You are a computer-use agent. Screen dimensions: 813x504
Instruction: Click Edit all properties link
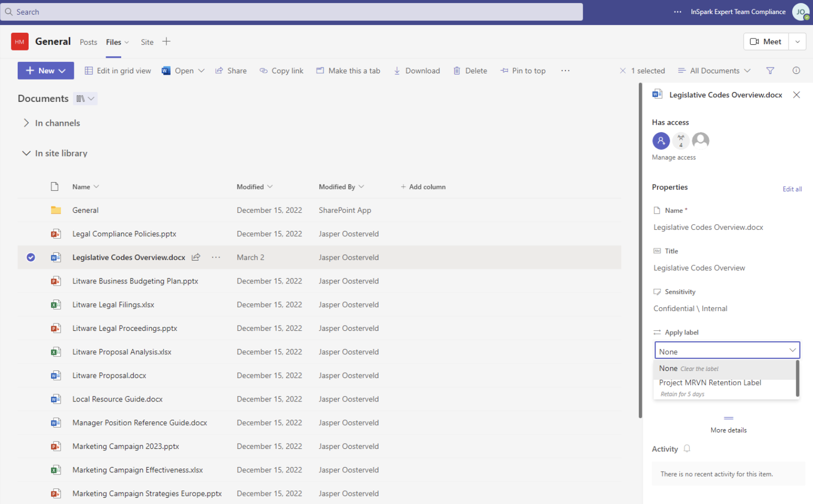click(792, 189)
